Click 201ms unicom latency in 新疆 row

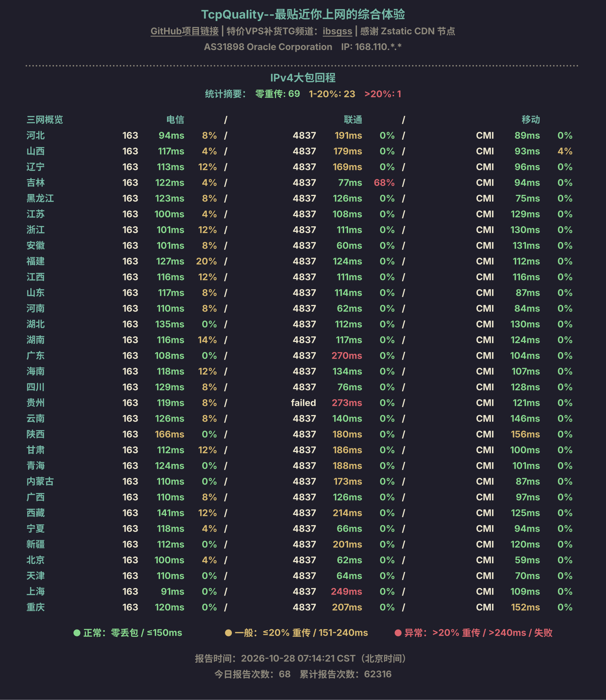(347, 545)
